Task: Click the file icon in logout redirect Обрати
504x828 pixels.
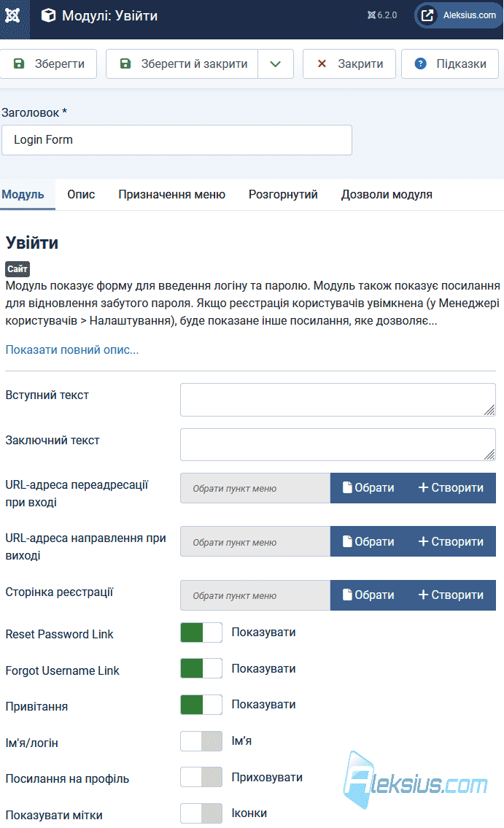Action: [x=347, y=541]
